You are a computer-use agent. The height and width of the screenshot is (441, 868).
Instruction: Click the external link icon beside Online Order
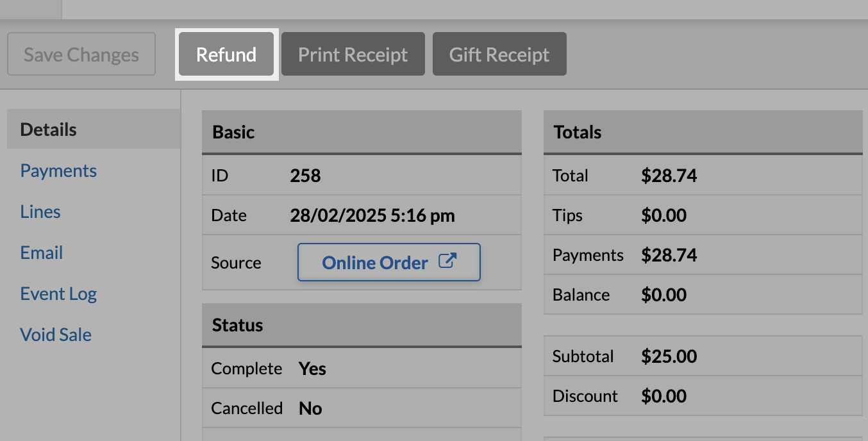pyautogui.click(x=447, y=261)
